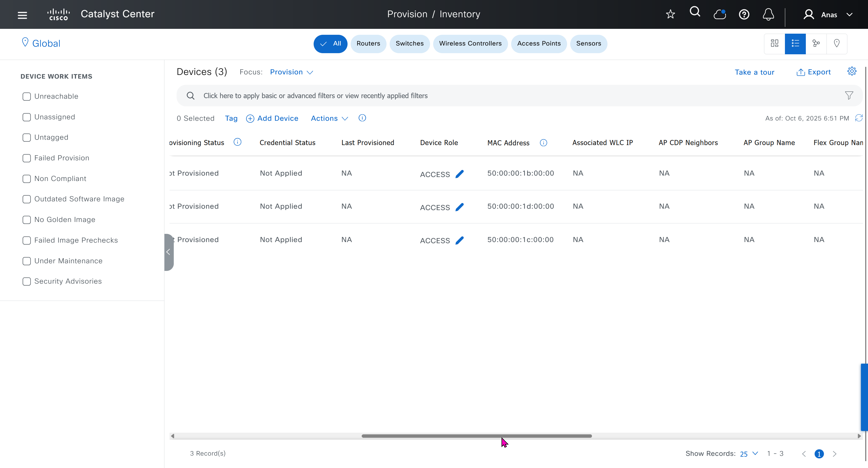Click Add Device button
This screenshot has width=868, height=468.
(x=272, y=118)
